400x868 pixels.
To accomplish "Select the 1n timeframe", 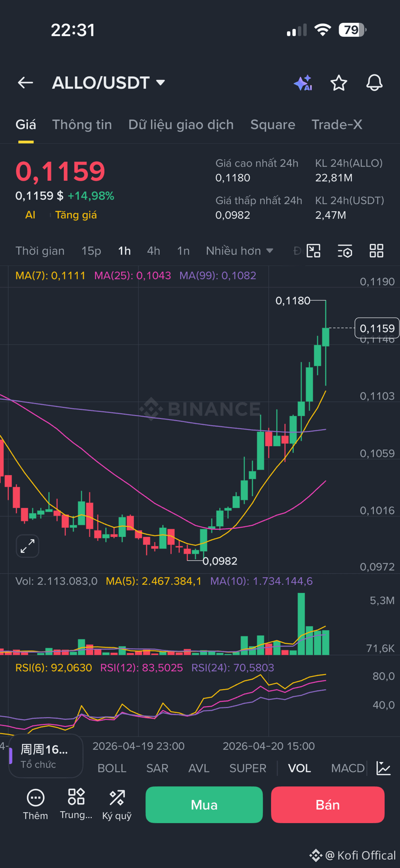I will 183,251.
